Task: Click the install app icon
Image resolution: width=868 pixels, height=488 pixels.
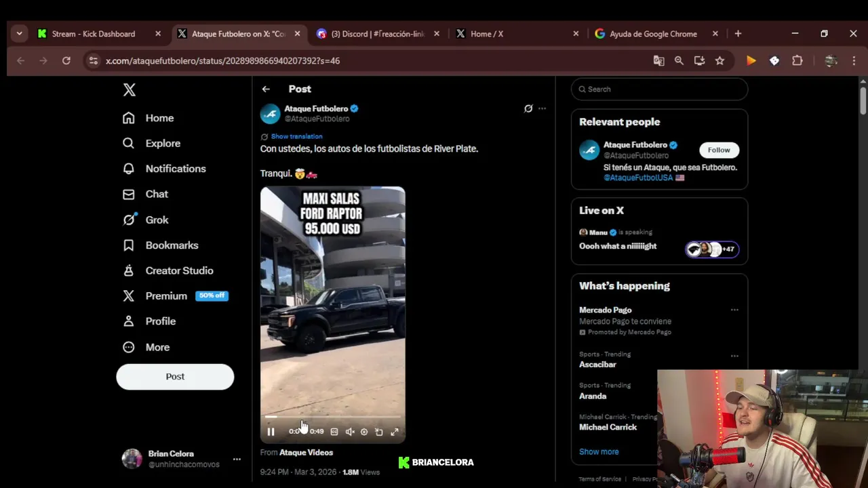Action: click(699, 60)
